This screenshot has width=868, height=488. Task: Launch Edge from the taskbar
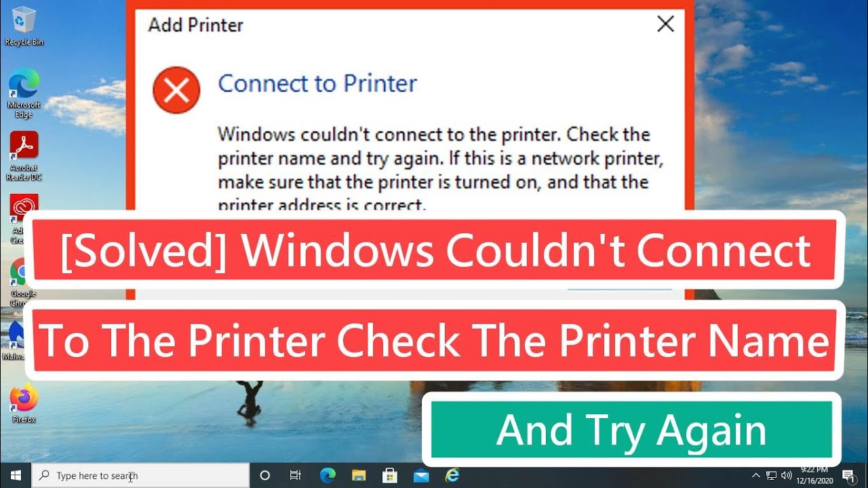327,475
